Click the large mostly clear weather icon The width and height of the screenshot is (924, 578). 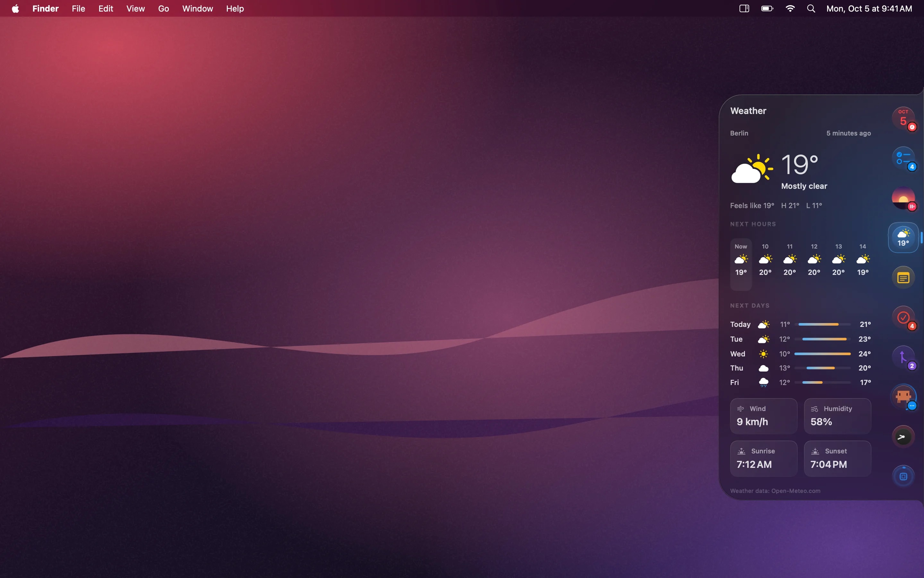(752, 169)
